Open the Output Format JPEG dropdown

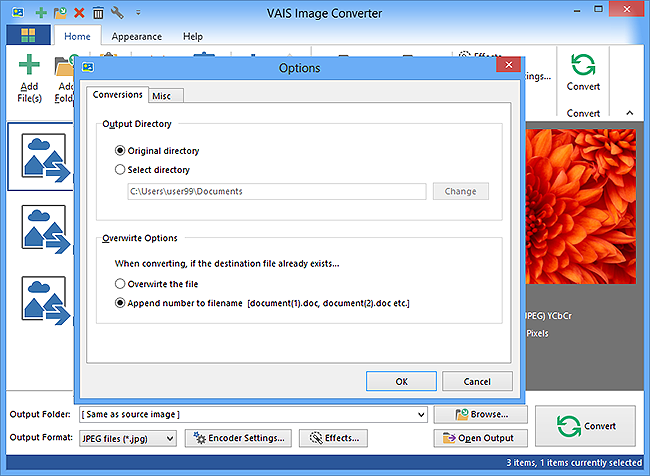point(128,438)
